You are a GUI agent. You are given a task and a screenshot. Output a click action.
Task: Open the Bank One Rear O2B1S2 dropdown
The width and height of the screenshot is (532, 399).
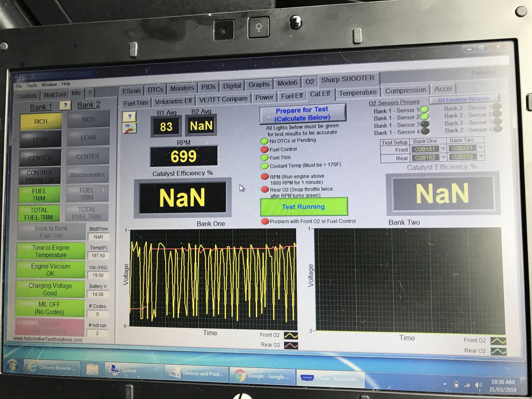[x=443, y=157]
